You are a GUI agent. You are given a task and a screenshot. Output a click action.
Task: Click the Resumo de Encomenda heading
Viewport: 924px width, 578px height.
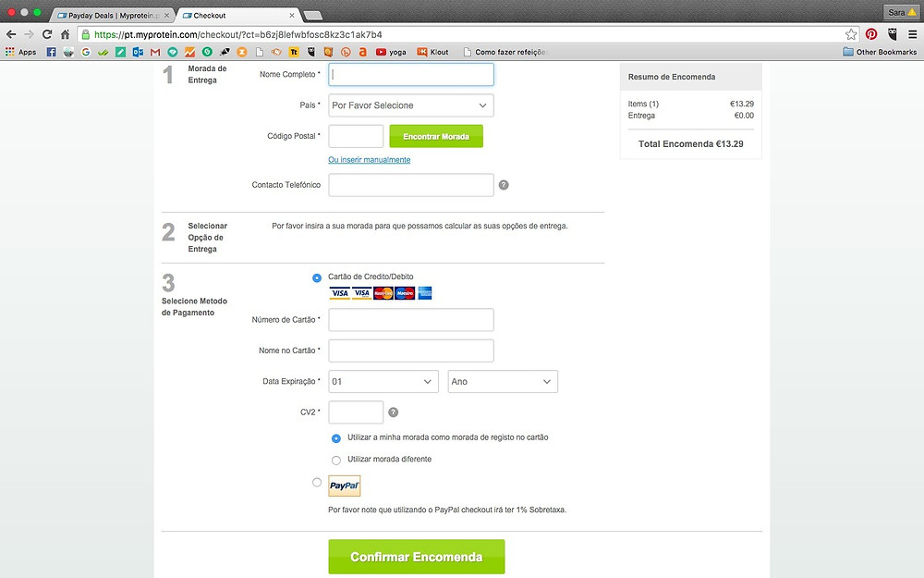672,77
